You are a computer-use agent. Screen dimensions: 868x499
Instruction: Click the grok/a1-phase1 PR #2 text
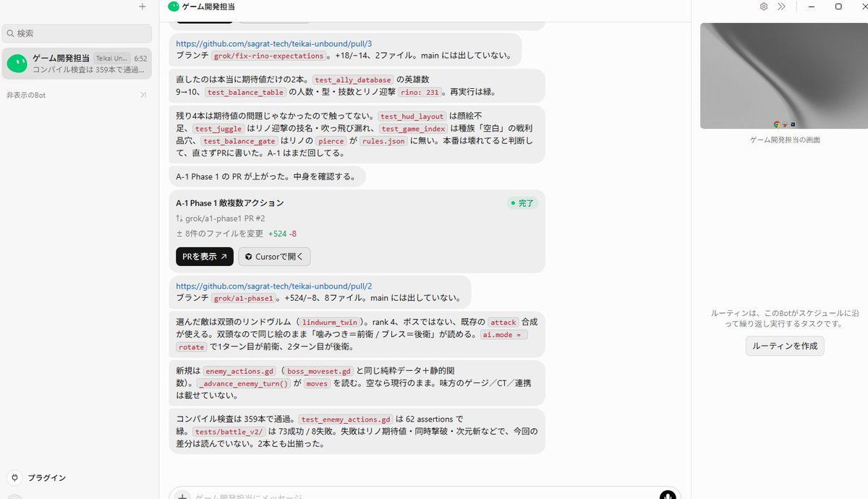[x=224, y=218]
